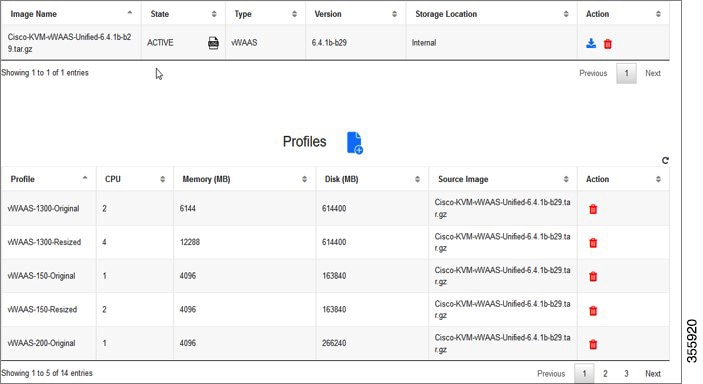Image resolution: width=703 pixels, height=384 pixels.
Task: Open the image log file icon
Action: pyautogui.click(x=213, y=43)
